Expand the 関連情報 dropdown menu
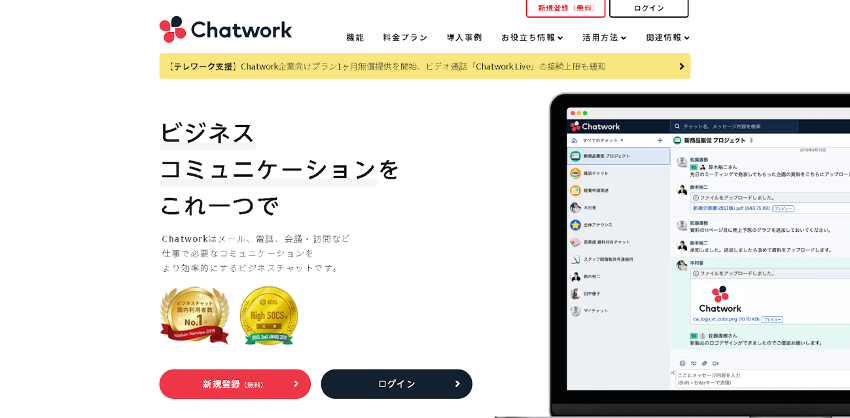850x418 pixels. (x=667, y=37)
